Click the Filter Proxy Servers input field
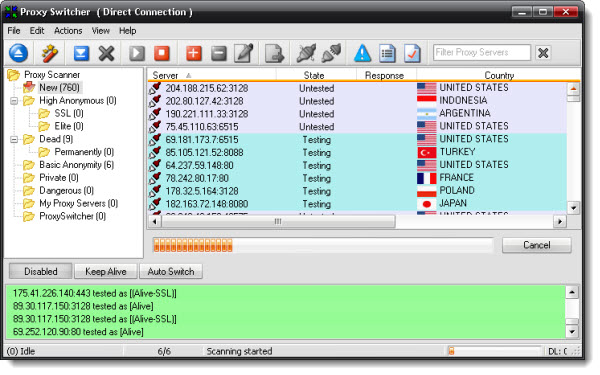This screenshot has height=375, width=600. click(482, 52)
